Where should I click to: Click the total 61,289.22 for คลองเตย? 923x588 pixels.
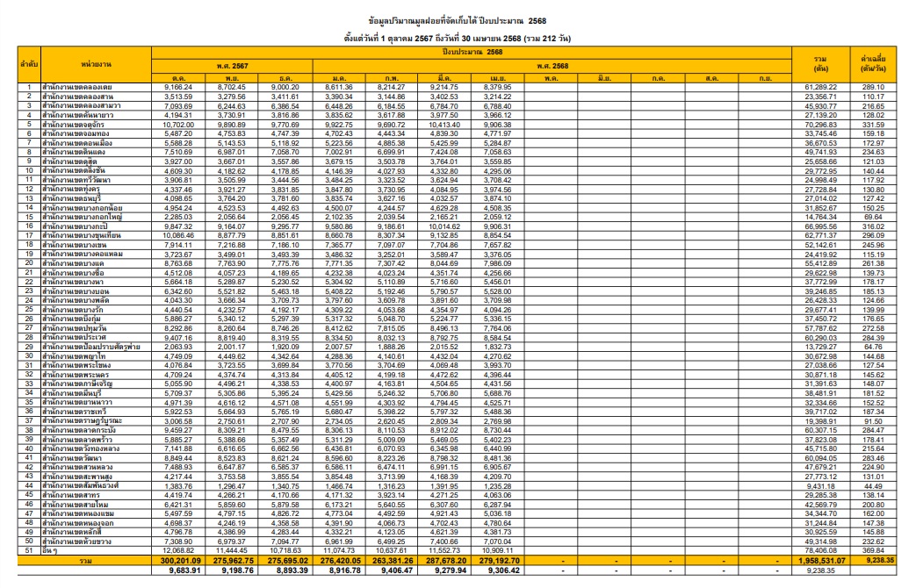coord(820,87)
